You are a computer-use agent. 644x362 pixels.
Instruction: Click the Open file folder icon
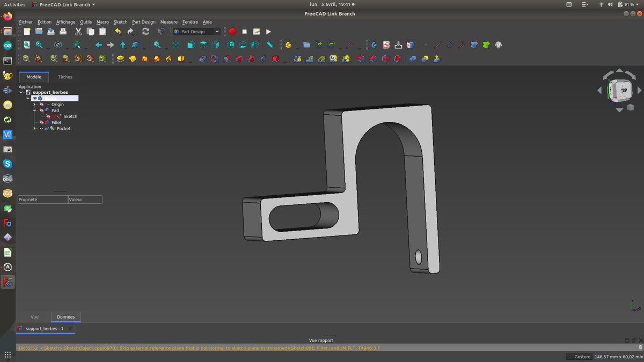39,32
